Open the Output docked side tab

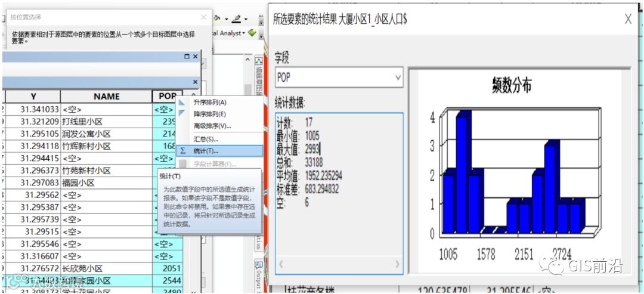pyautogui.click(x=259, y=275)
